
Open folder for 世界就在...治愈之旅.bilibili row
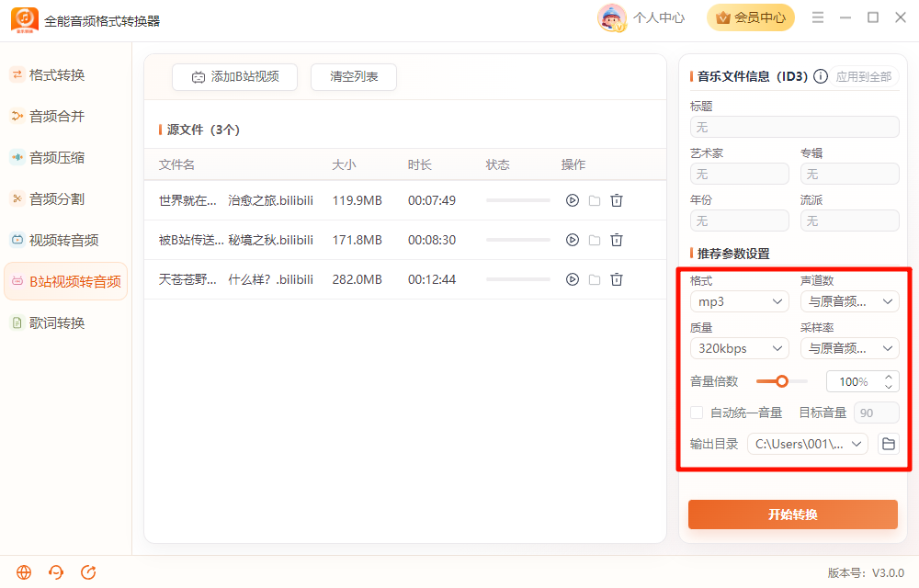[x=595, y=200]
